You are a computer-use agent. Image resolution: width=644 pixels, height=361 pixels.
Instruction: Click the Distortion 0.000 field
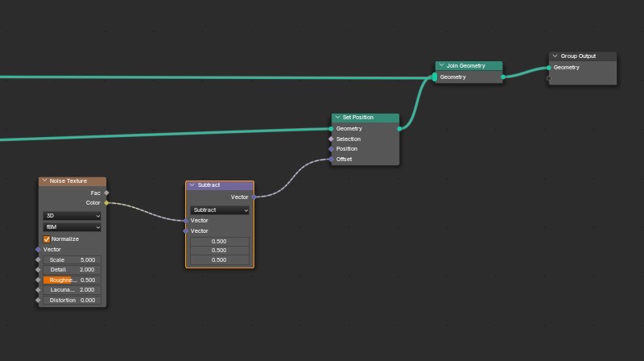(72, 300)
